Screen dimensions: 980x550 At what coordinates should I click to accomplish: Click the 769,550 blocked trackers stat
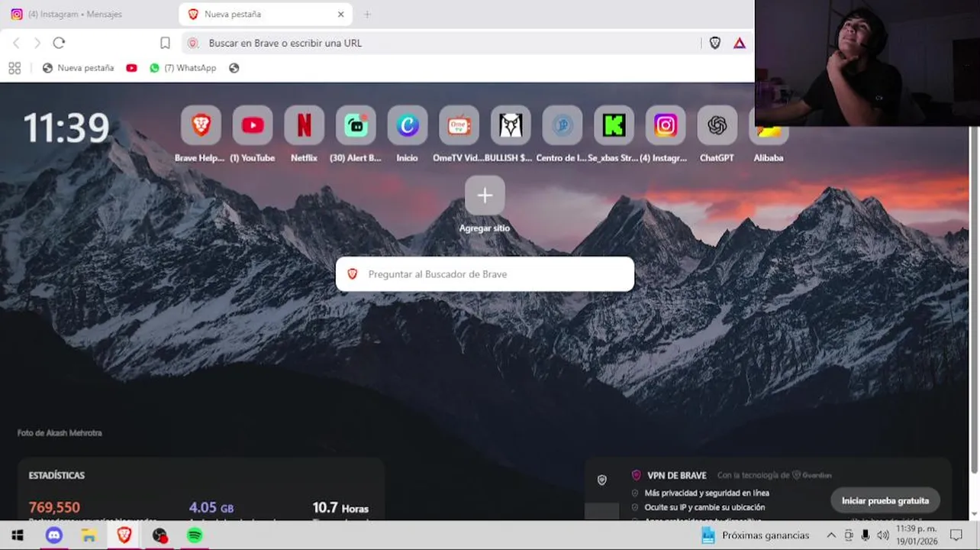54,507
